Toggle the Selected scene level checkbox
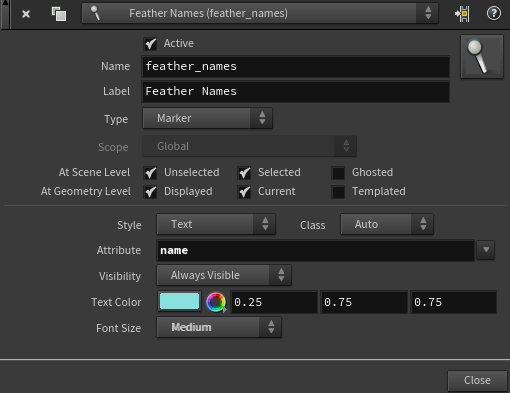The width and height of the screenshot is (510, 393). 244,172
